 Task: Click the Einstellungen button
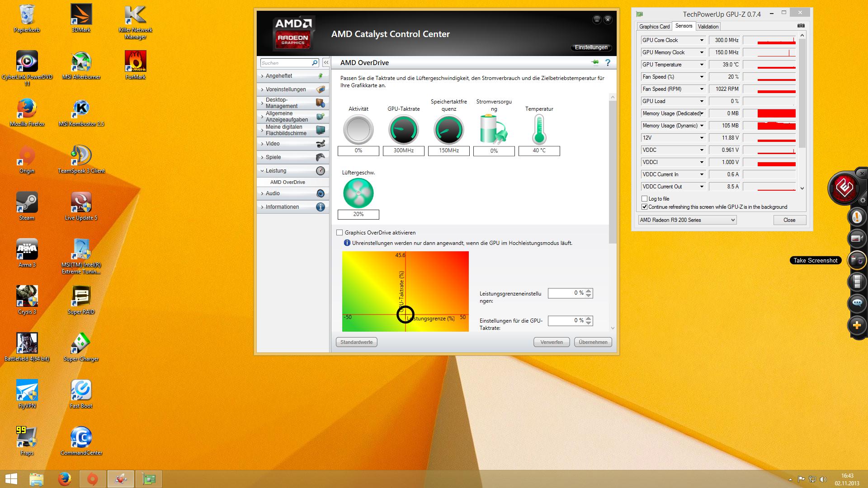(591, 47)
